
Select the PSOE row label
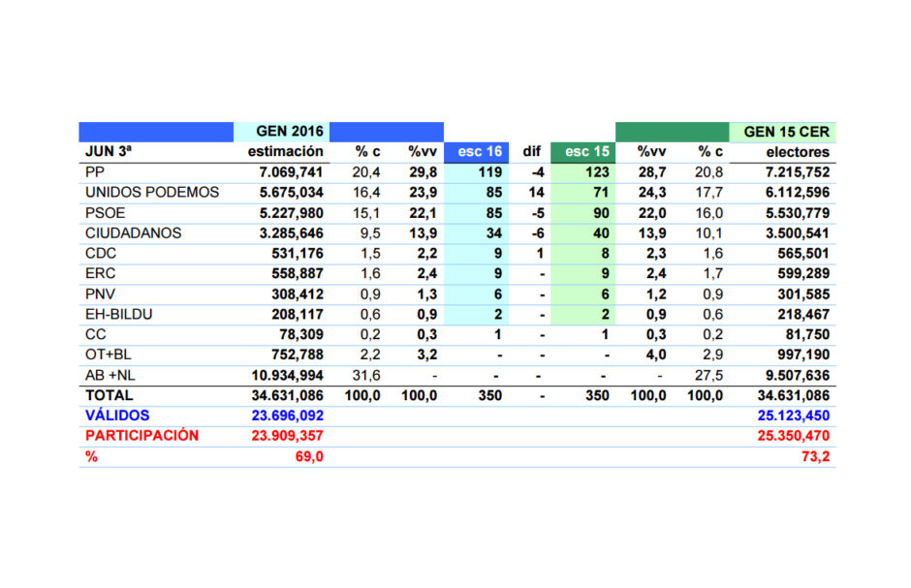106,213
